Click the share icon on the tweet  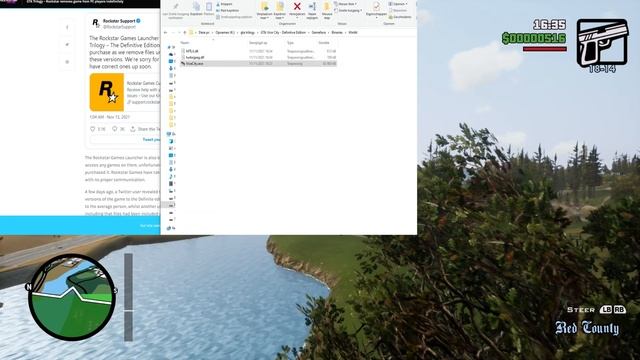(133, 129)
